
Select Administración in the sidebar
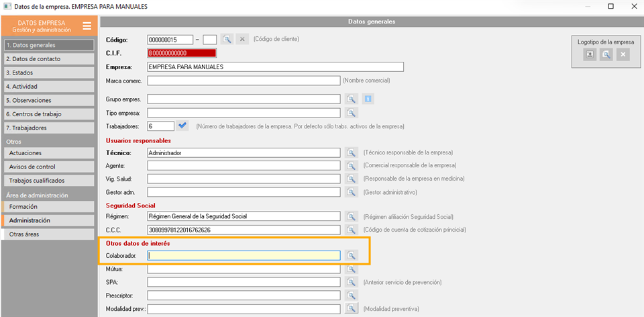pos(48,220)
